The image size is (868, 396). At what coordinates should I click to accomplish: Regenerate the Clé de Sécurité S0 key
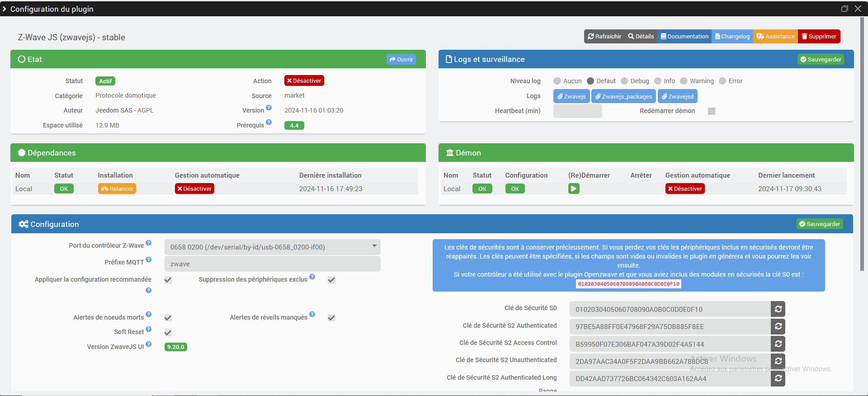(x=778, y=309)
